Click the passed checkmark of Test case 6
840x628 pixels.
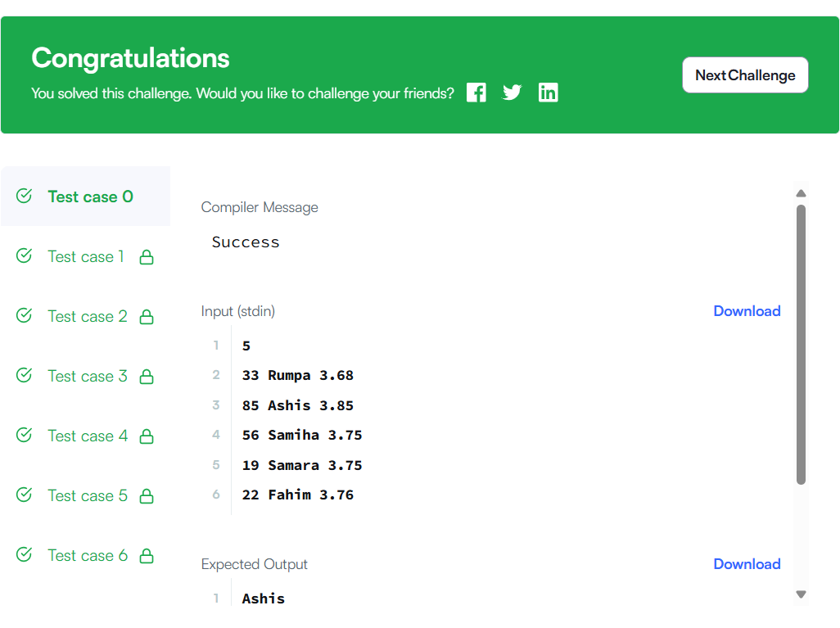tap(24, 554)
